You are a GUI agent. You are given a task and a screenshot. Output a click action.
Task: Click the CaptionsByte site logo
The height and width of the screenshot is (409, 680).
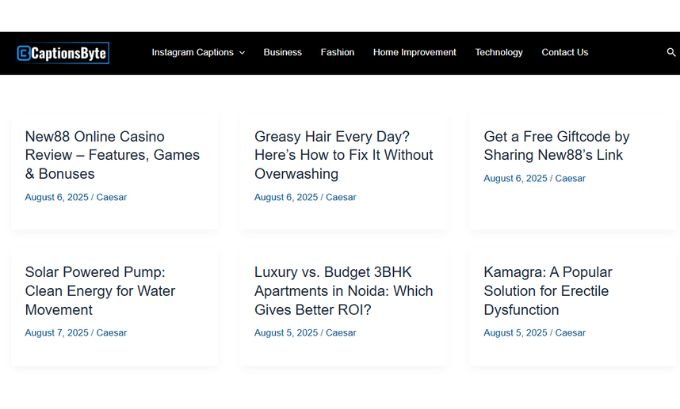[62, 53]
